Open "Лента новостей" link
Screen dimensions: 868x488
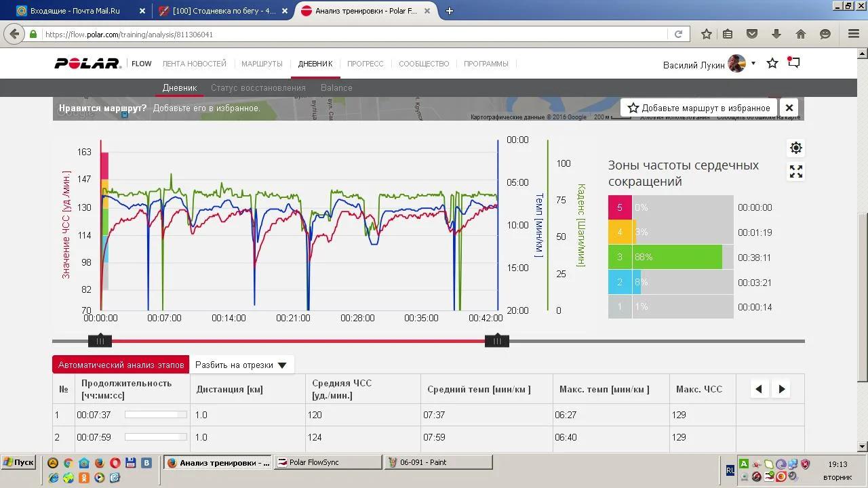pyautogui.click(x=194, y=64)
